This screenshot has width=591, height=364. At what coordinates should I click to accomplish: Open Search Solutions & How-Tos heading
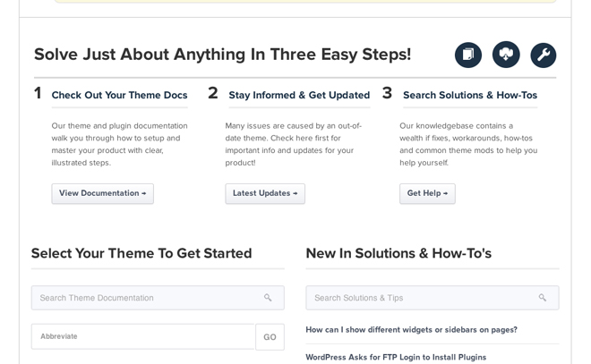click(x=470, y=95)
